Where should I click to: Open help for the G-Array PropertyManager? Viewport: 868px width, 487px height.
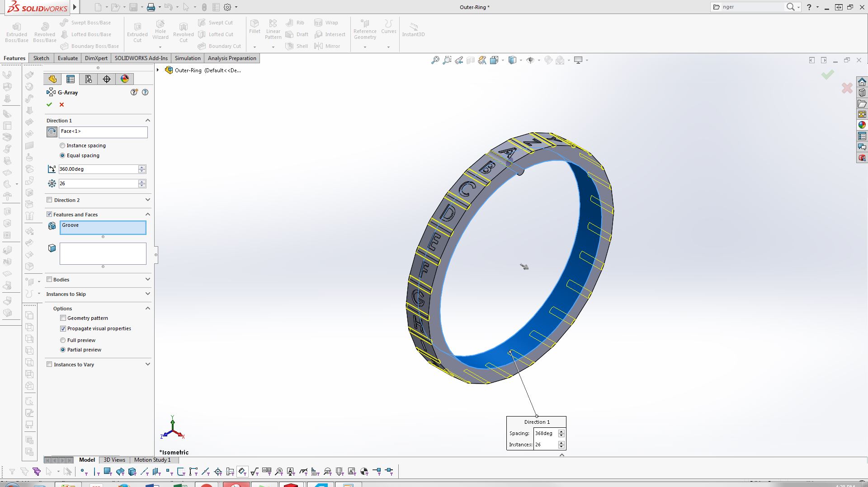coord(145,92)
